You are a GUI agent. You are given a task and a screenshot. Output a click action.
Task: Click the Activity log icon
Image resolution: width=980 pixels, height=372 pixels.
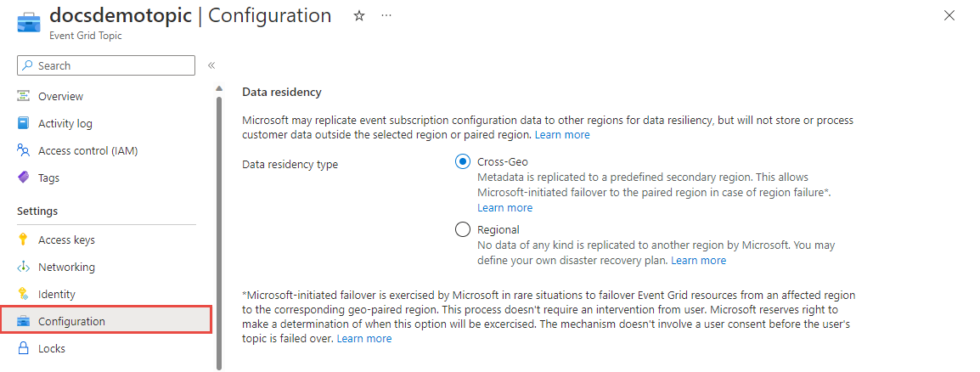(23, 123)
